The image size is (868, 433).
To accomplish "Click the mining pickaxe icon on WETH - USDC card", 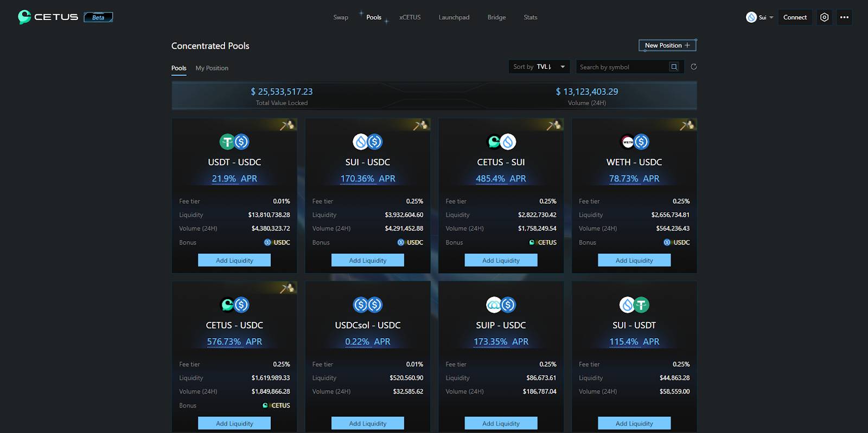I will tap(687, 125).
